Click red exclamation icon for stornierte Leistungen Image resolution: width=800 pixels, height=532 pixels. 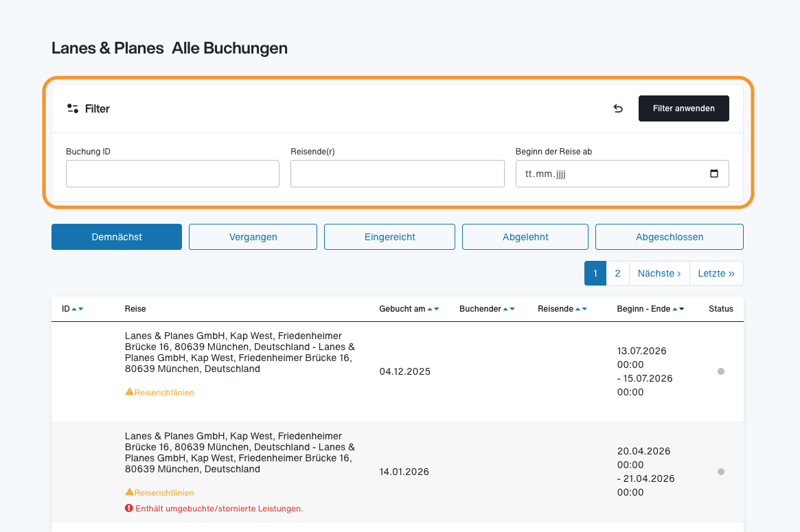coord(129,508)
